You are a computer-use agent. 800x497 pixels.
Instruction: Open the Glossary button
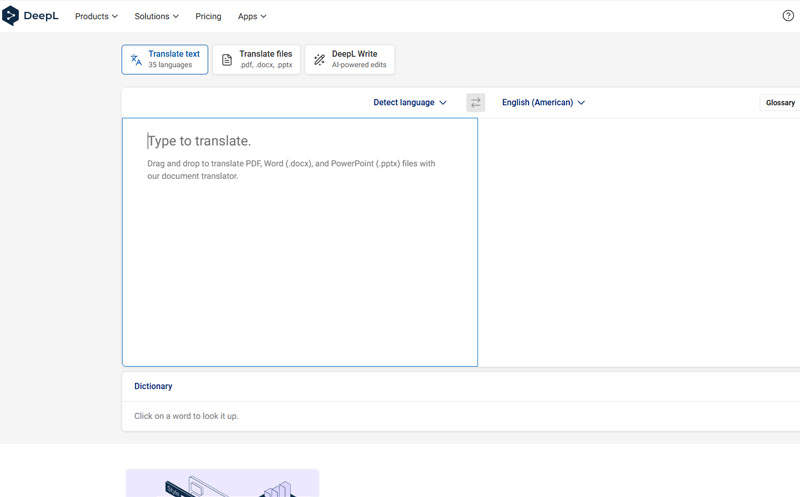(780, 103)
